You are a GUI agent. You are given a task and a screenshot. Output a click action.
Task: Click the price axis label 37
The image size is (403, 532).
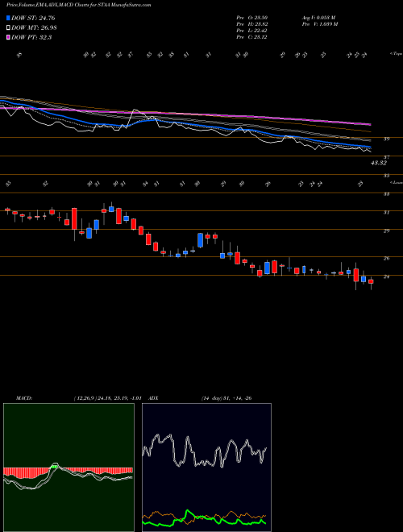coord(387,157)
